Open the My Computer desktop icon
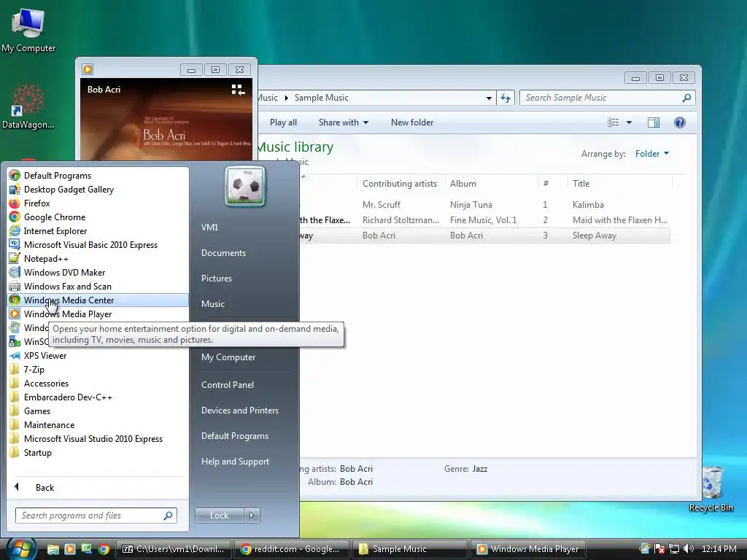747x560 pixels. click(x=28, y=31)
